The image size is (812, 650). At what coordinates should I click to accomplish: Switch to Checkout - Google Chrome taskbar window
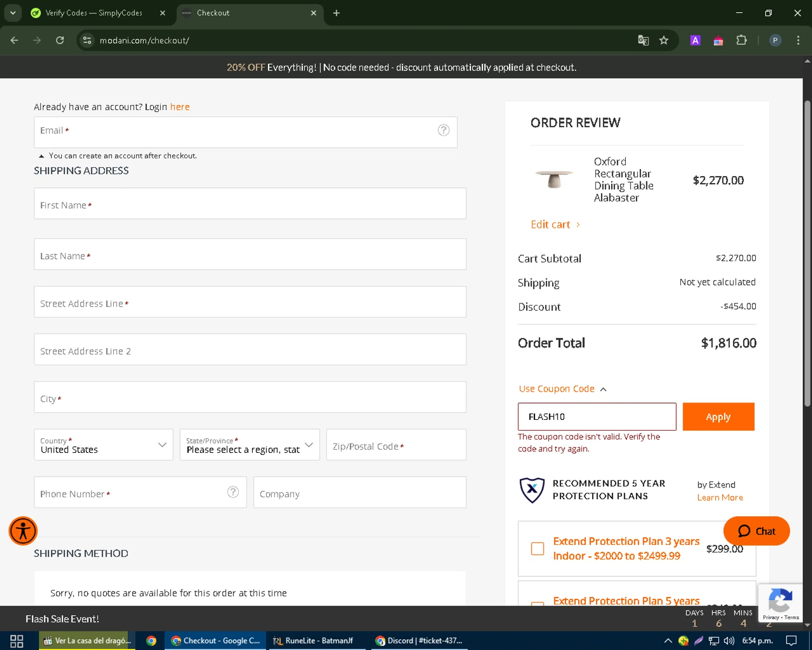[x=215, y=641]
